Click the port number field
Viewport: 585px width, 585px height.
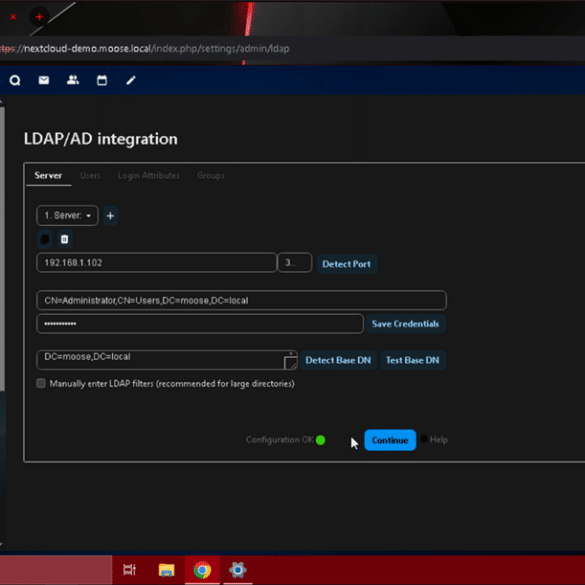[x=295, y=263]
